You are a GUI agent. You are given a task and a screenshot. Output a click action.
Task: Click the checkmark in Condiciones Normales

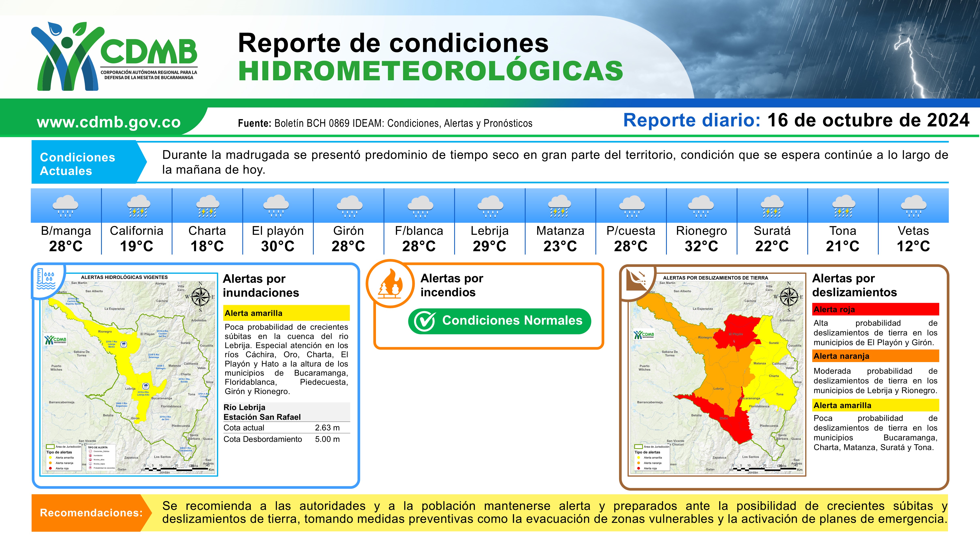click(x=424, y=321)
